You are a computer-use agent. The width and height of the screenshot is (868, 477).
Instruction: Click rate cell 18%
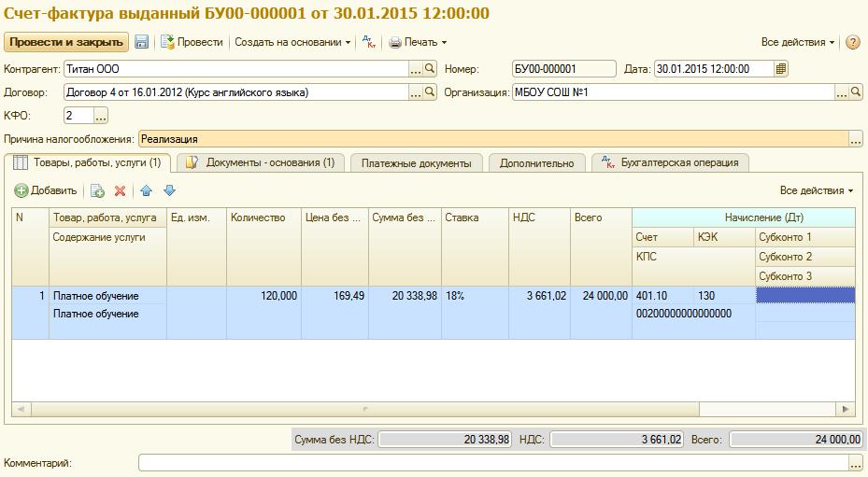tap(475, 296)
